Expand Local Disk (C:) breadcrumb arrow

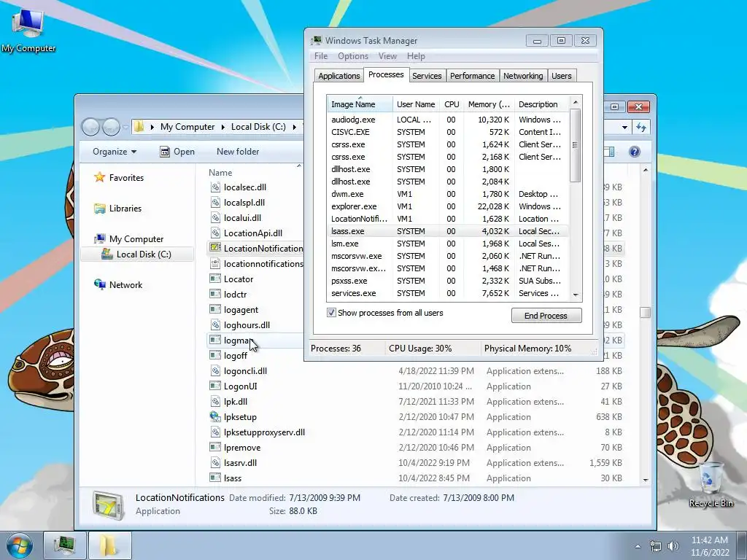(295, 127)
